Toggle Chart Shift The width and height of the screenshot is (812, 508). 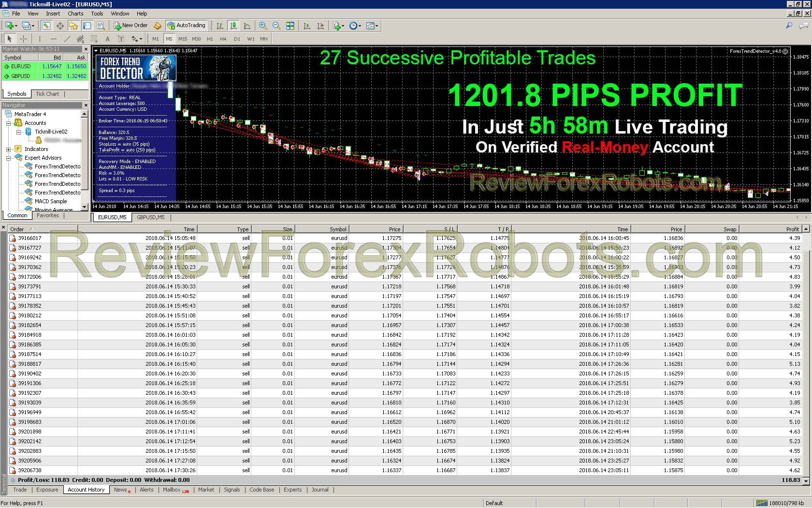click(320, 26)
